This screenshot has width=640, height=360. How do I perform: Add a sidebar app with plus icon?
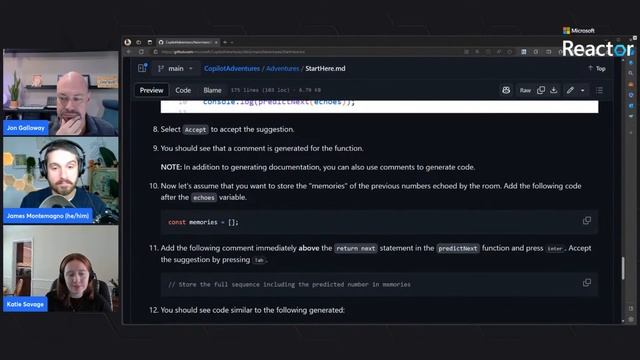pos(631,133)
